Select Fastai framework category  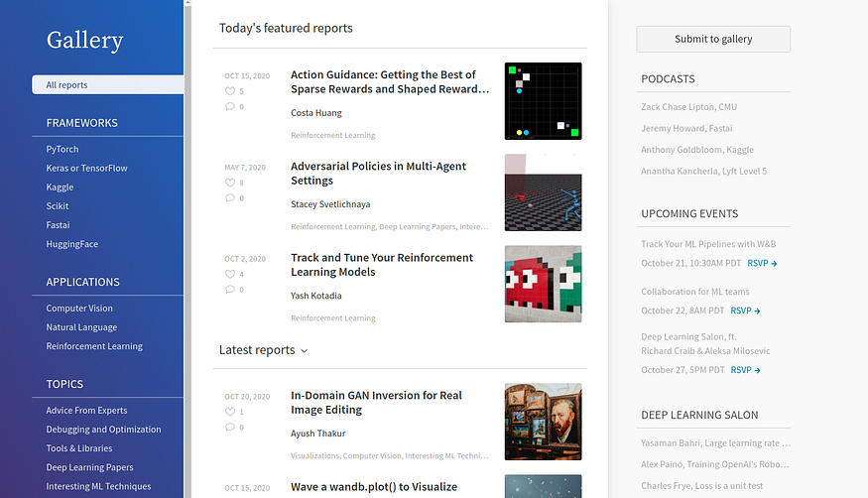click(x=58, y=224)
